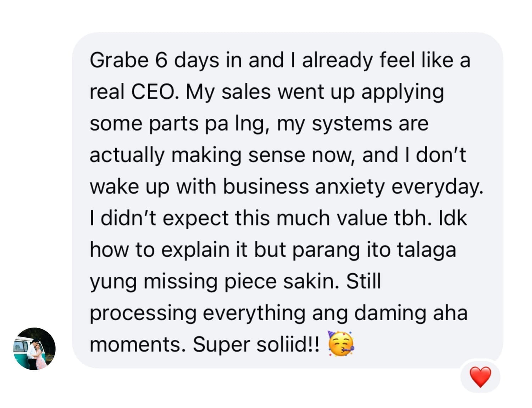This screenshot has width=532, height=408.
Task: Click the word "Still" ending the eighth line
Action: pyautogui.click(x=364, y=281)
